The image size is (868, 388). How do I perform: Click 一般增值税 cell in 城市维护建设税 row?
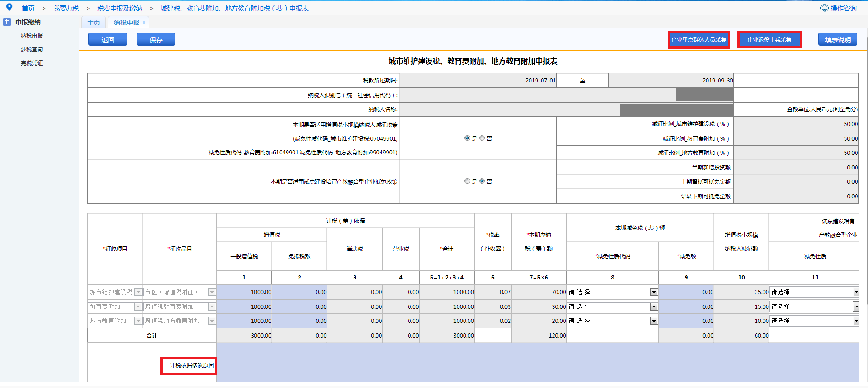click(x=244, y=292)
